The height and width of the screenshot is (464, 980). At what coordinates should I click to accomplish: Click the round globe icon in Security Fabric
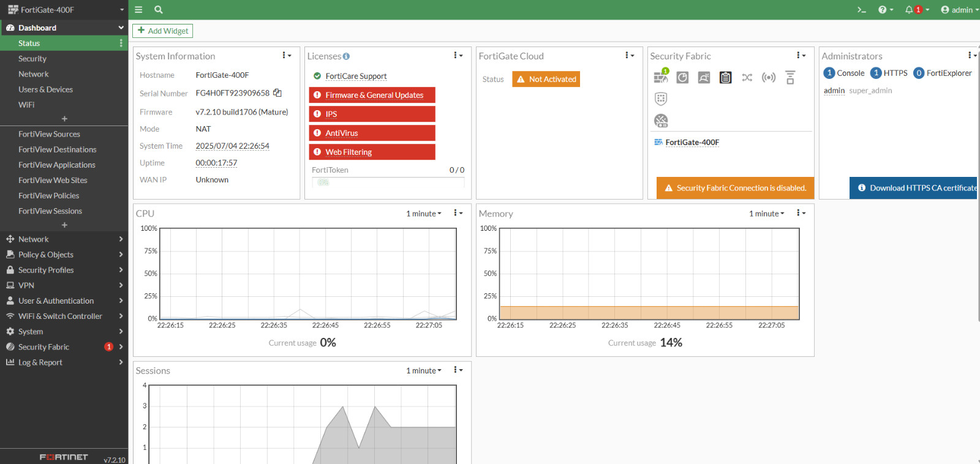(661, 121)
